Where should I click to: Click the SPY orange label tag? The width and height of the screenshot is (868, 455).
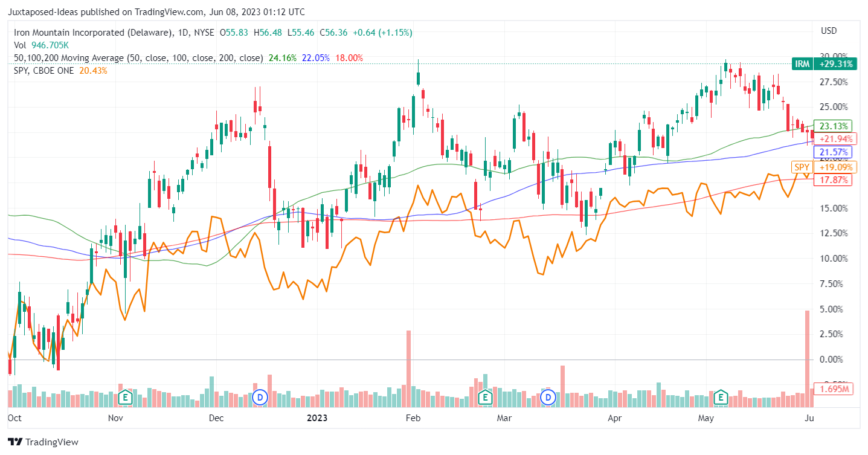[x=802, y=167]
